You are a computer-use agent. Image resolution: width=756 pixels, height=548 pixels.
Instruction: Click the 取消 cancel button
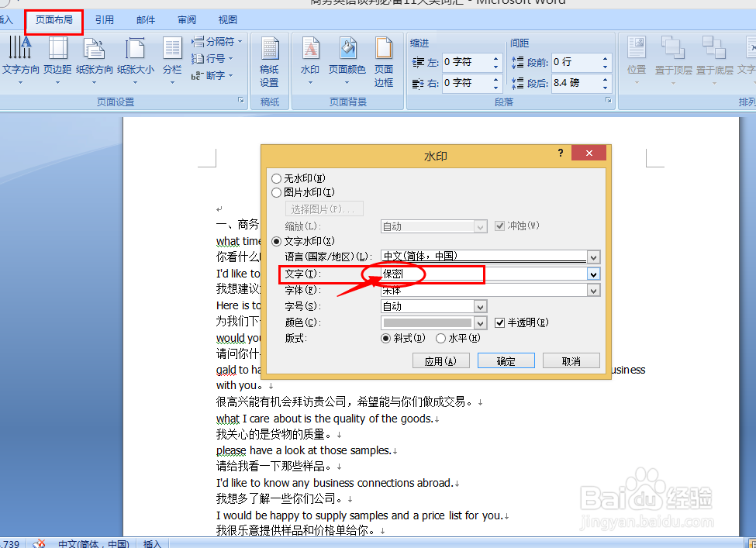point(571,361)
